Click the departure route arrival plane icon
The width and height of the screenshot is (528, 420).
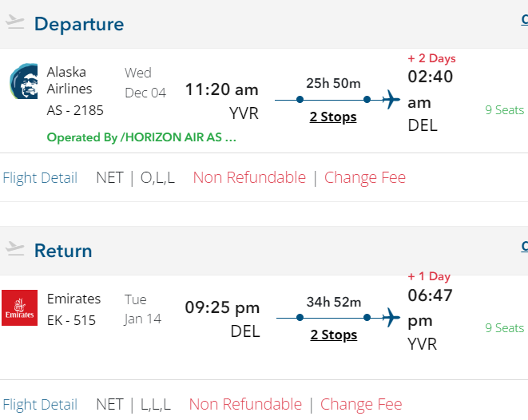click(391, 101)
